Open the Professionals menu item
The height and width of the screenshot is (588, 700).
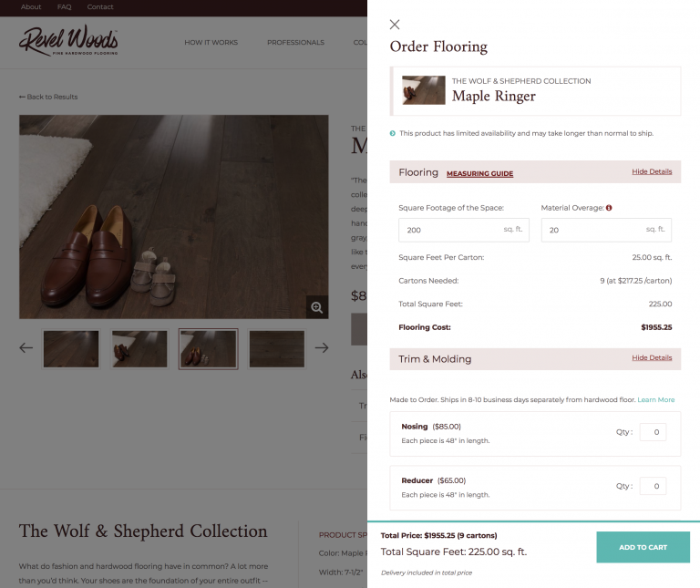[x=295, y=42]
